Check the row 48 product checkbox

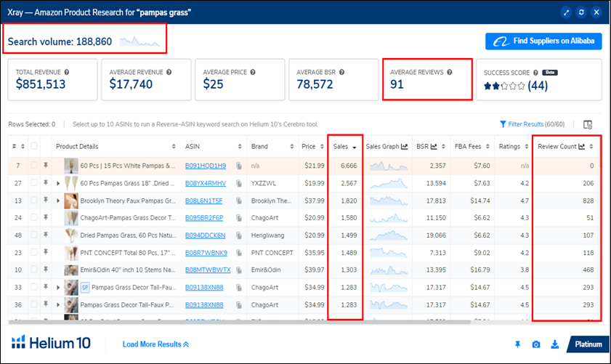[x=34, y=235]
